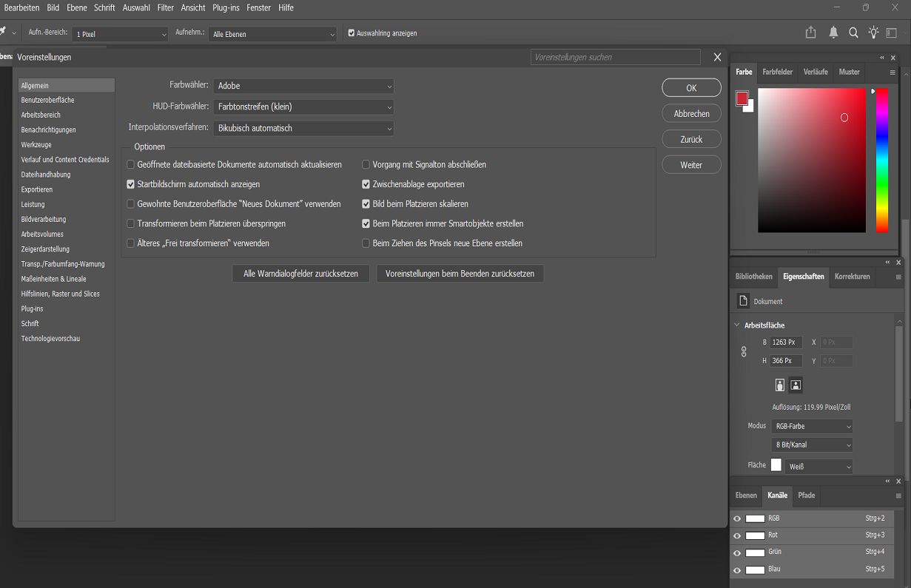Open the Farbwähler dropdown showing Adobe
Viewport: 911px width, 588px height.
[x=303, y=86]
